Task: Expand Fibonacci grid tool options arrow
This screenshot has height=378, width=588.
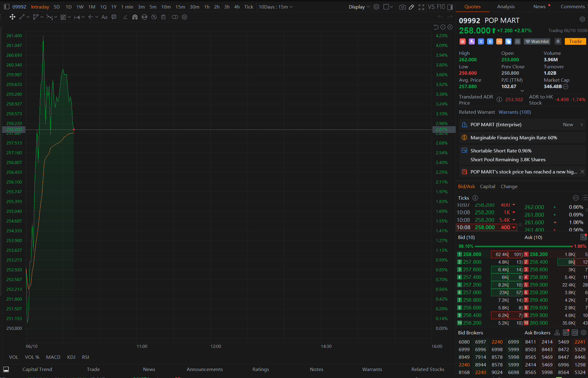Action: (69, 17)
